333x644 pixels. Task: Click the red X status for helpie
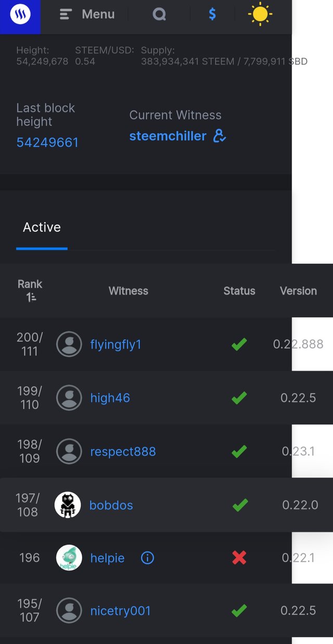click(239, 558)
